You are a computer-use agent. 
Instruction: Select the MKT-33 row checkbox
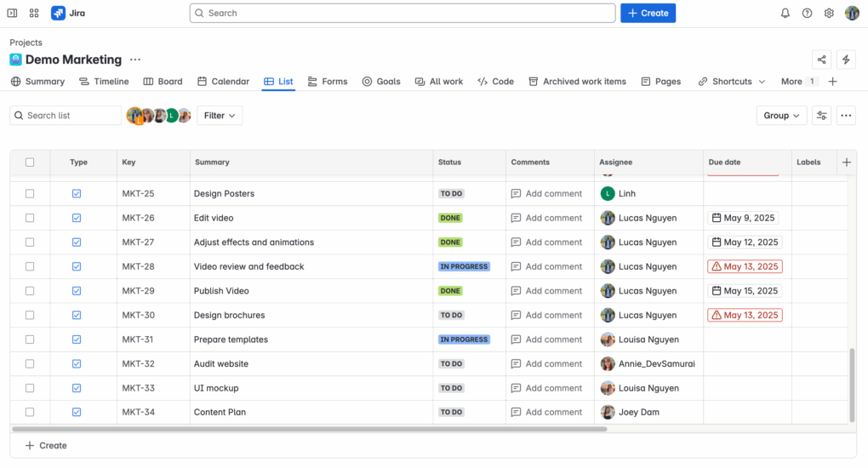click(30, 388)
